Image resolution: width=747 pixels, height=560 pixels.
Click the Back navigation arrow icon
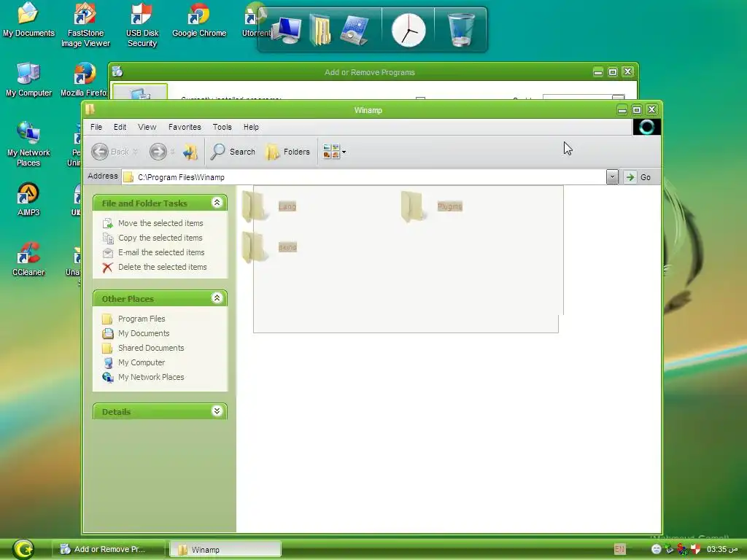point(100,152)
